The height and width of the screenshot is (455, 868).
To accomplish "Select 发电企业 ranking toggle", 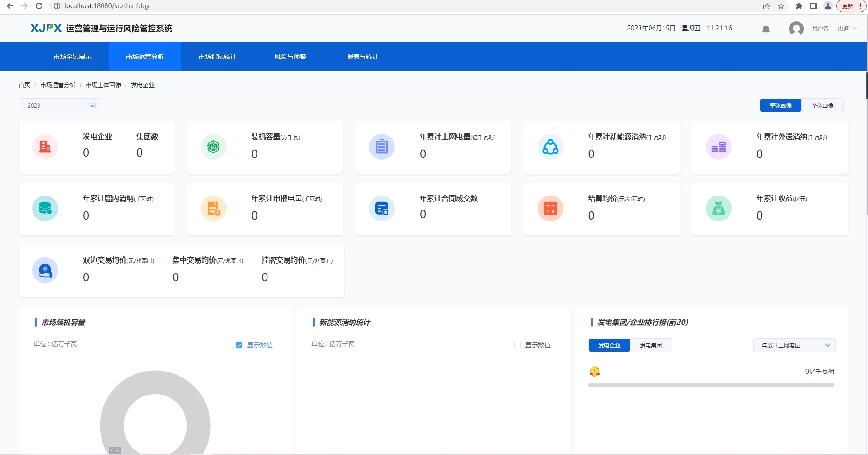I will click(609, 345).
